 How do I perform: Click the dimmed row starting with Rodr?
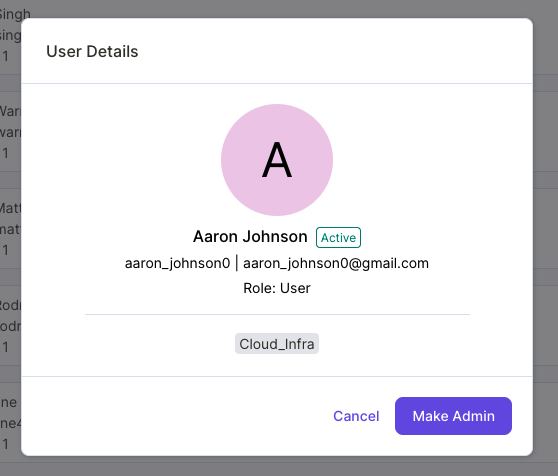pyautogui.click(x=10, y=326)
